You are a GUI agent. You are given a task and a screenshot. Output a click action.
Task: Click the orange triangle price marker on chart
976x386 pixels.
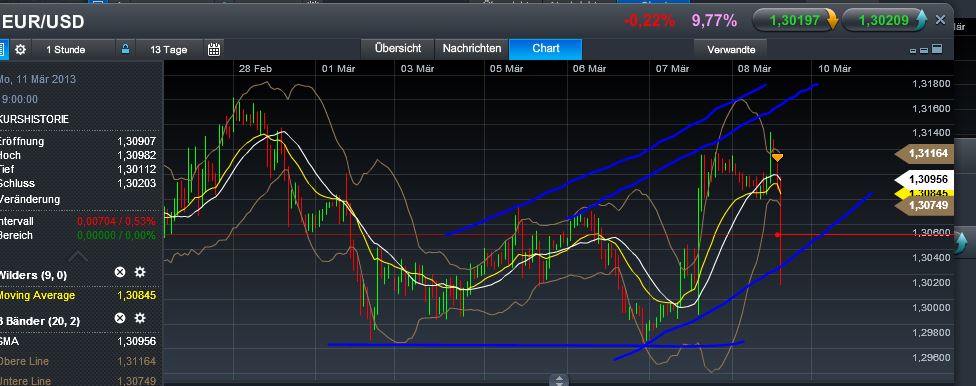[777, 158]
